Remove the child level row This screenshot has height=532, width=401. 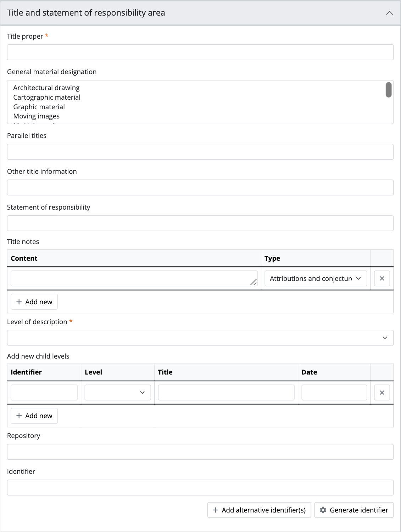(382, 393)
